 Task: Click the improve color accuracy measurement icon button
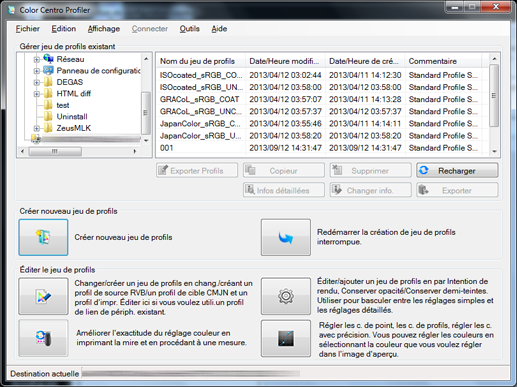click(43, 338)
